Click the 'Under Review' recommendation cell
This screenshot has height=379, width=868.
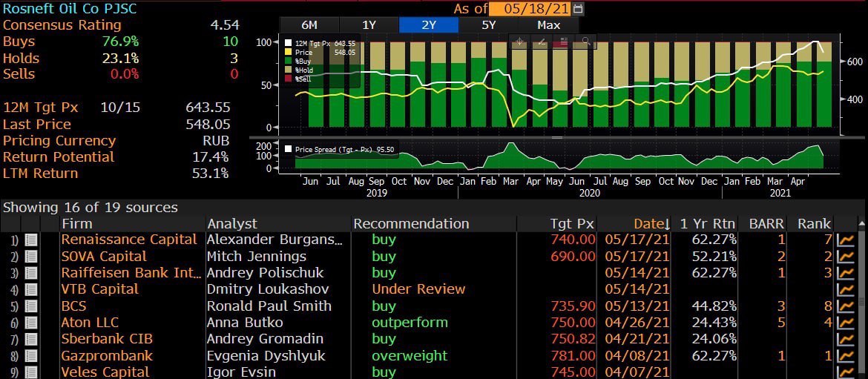click(418, 289)
